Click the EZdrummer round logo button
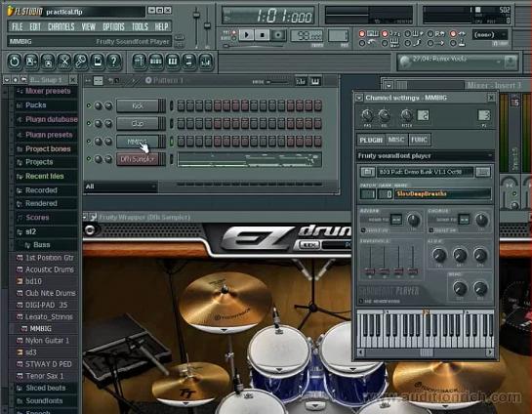532x414 pixels. point(90,229)
